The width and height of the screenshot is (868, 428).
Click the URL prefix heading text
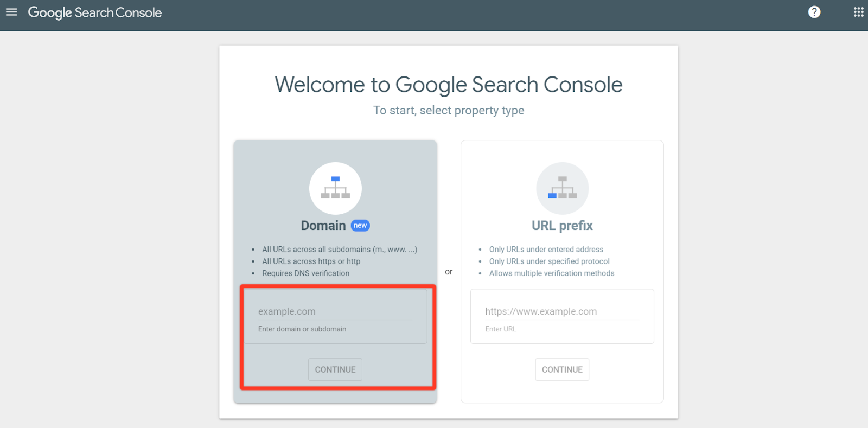[562, 226]
